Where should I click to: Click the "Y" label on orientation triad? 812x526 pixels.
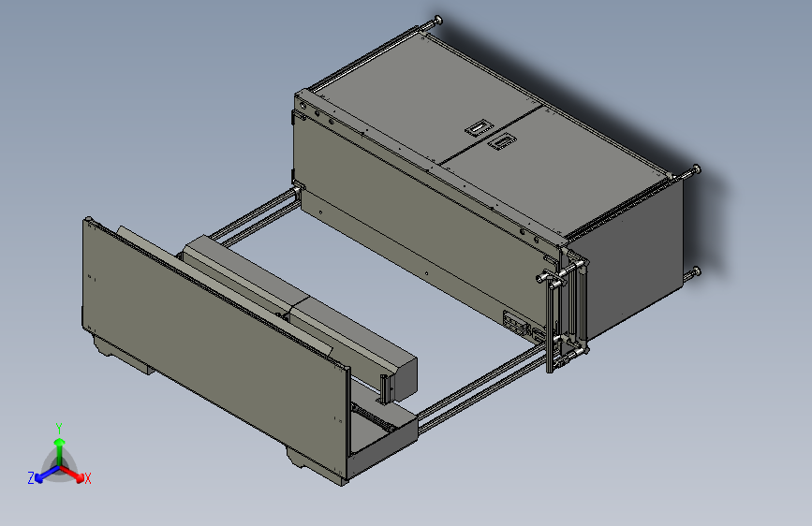tap(59, 429)
